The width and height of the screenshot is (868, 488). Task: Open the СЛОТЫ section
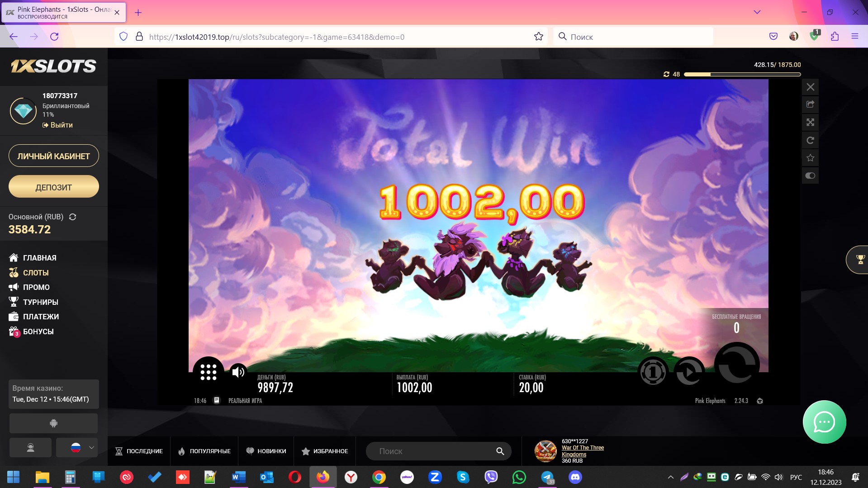[x=29, y=273]
